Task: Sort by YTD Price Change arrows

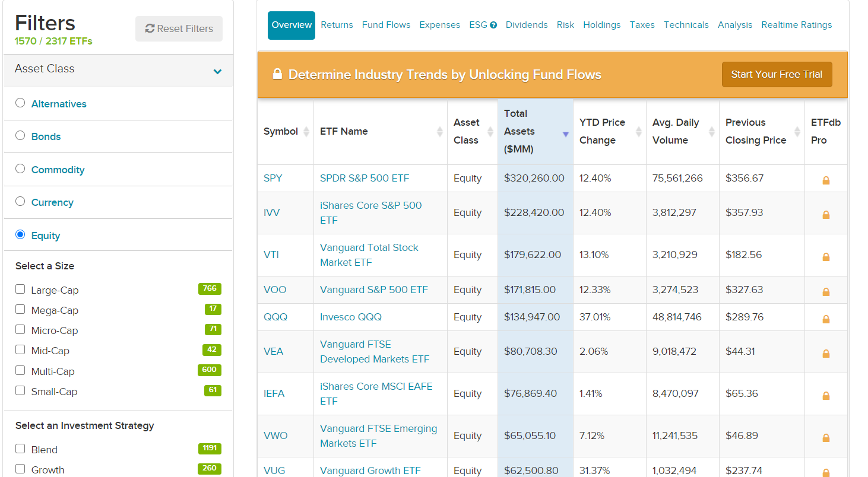Action: pos(639,132)
